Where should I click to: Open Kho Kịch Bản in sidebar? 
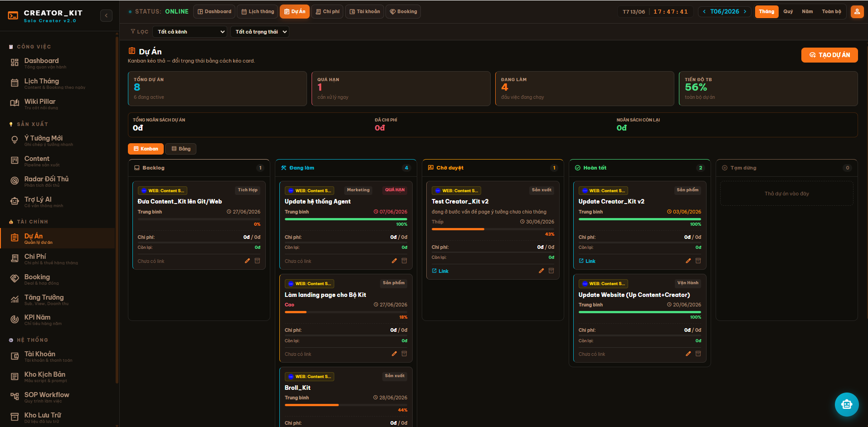click(58, 377)
